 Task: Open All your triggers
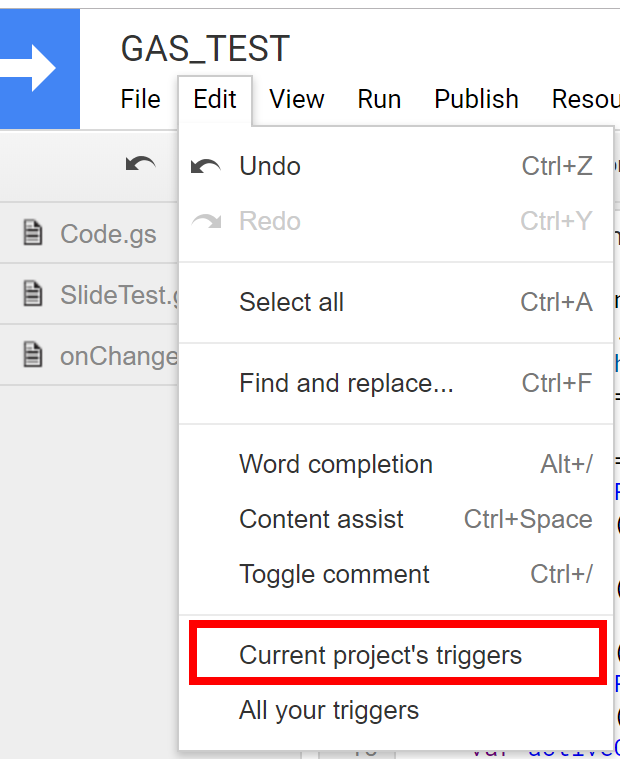point(396,711)
